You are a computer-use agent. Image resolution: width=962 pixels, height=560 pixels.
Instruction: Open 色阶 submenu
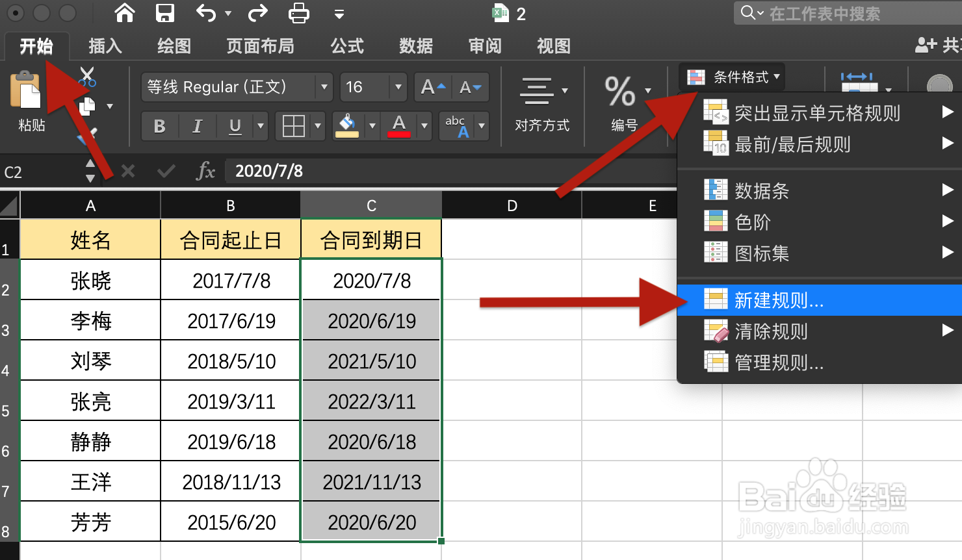pos(819,222)
